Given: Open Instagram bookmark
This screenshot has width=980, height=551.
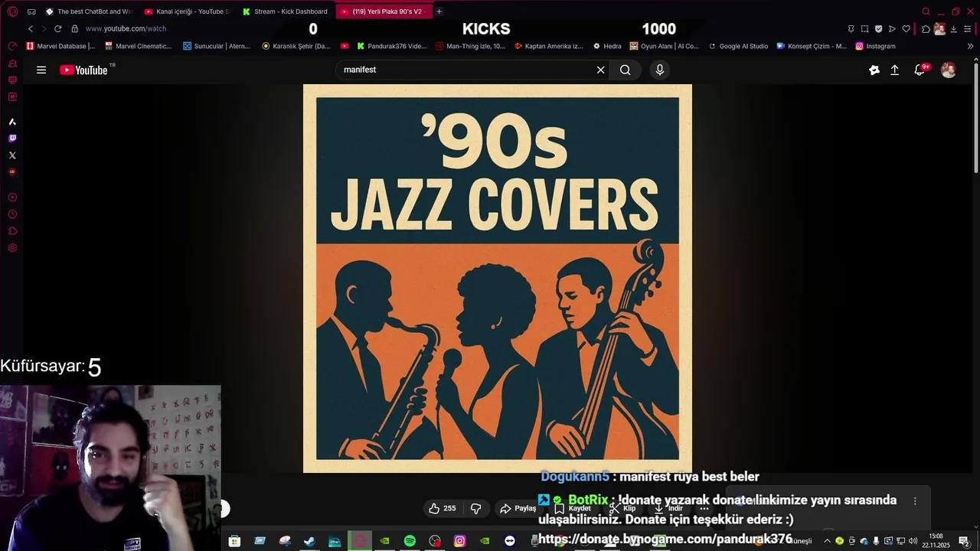Looking at the screenshot, I should [x=875, y=46].
